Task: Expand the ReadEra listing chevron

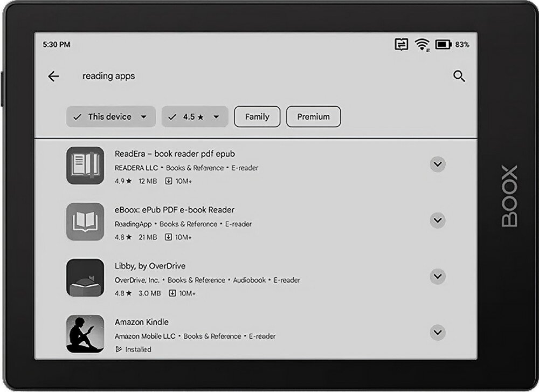Action: pyautogui.click(x=438, y=164)
